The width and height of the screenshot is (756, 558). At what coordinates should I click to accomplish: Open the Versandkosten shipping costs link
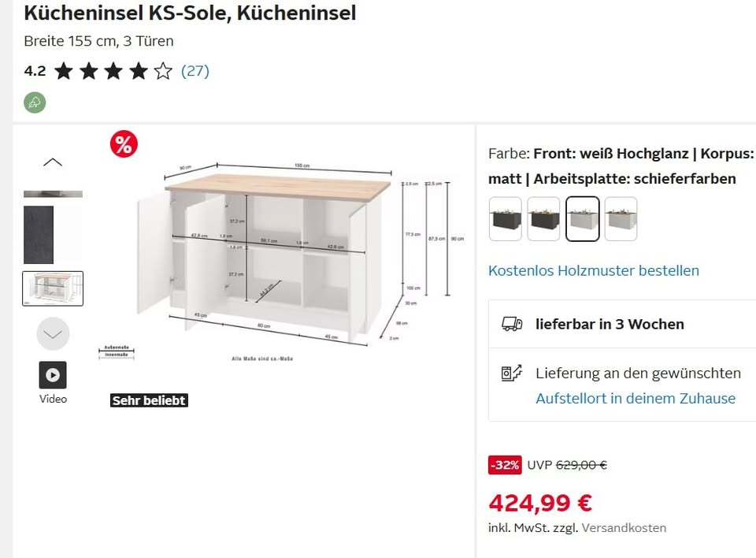coord(624,527)
